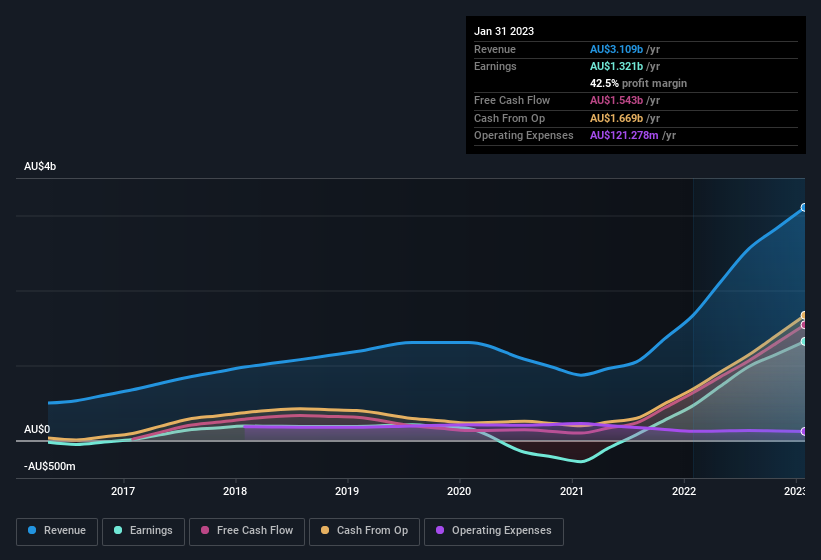
Task: Select the 2020 tick on time axis
Action: coord(459,491)
